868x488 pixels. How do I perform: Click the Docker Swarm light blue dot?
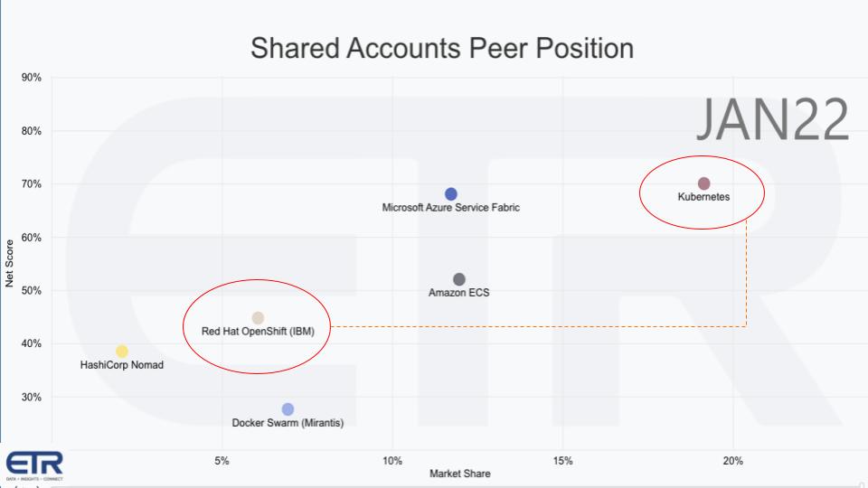click(x=288, y=409)
